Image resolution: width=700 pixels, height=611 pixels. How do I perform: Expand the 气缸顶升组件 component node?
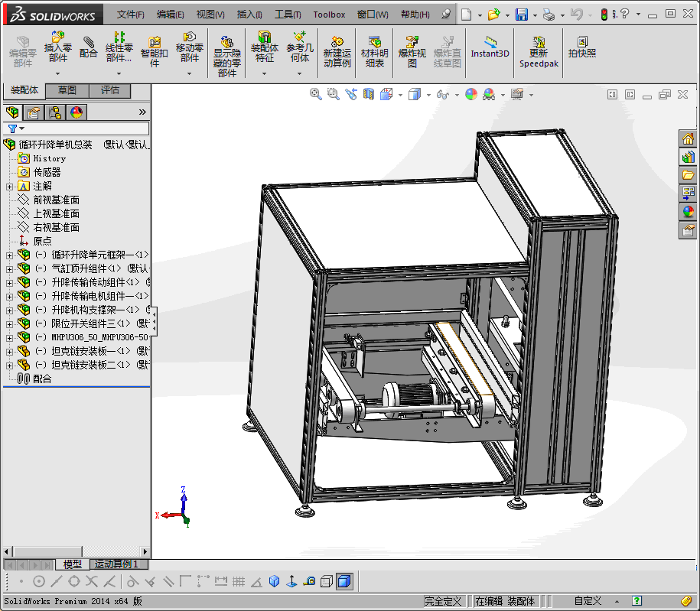(x=9, y=269)
